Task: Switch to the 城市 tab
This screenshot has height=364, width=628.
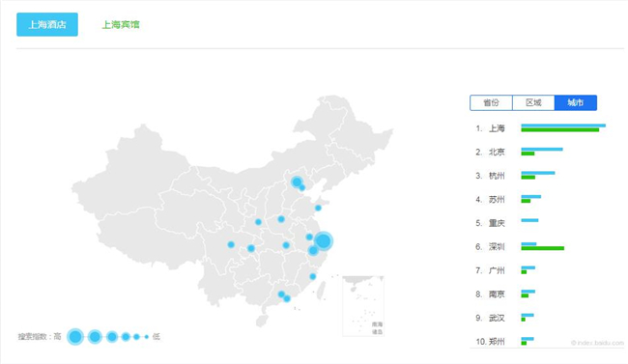Action: [x=576, y=103]
